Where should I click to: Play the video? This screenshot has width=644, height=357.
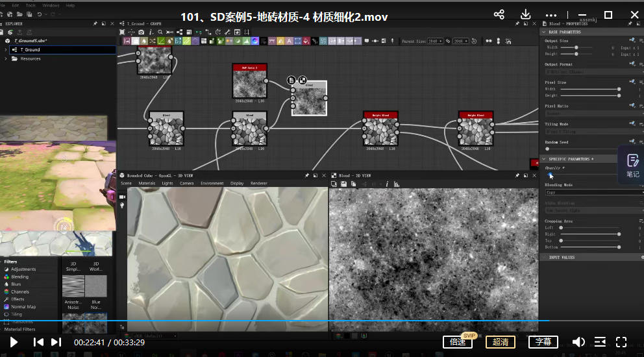(14, 342)
